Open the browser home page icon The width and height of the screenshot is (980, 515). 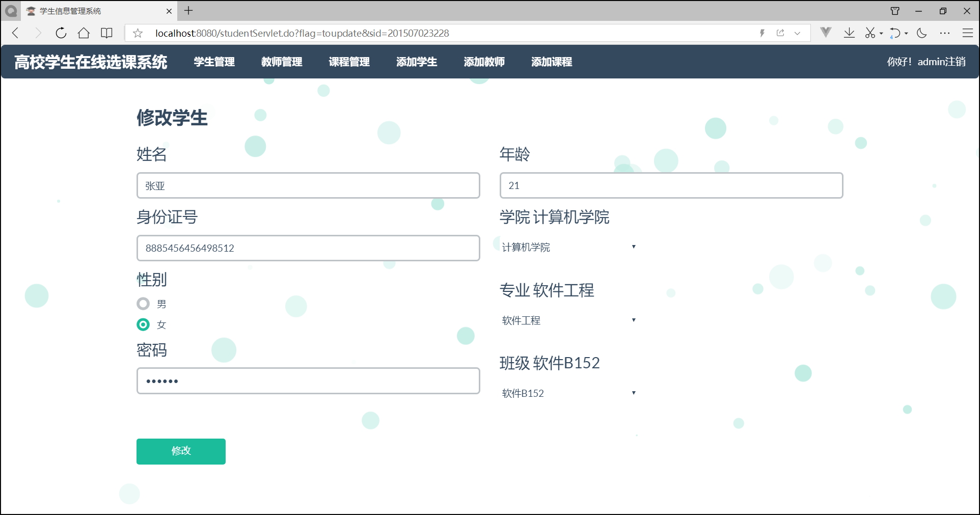84,33
